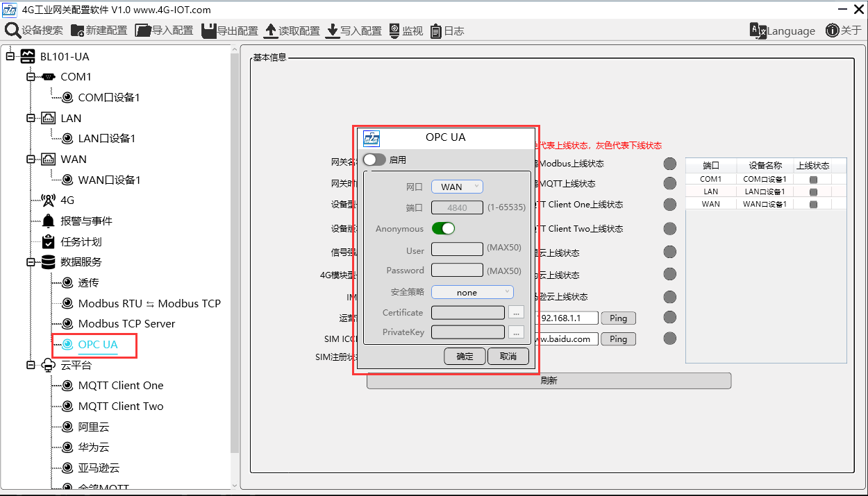The width and height of the screenshot is (868, 496).
Task: Select the 4G antenna icon
Action: coord(49,200)
